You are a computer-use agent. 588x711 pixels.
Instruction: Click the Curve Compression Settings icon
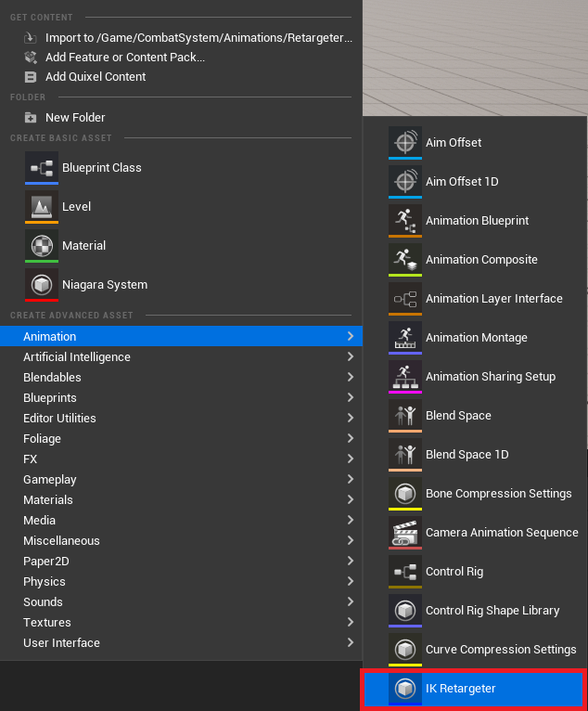[x=405, y=650]
